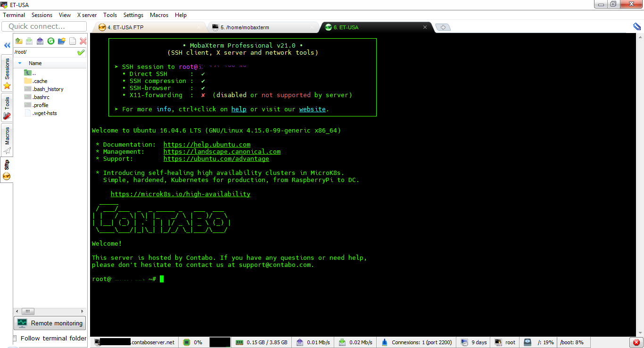Screen dimensions: 644x348
Task: Open the landscape.canonical.com link
Action: coord(222,151)
